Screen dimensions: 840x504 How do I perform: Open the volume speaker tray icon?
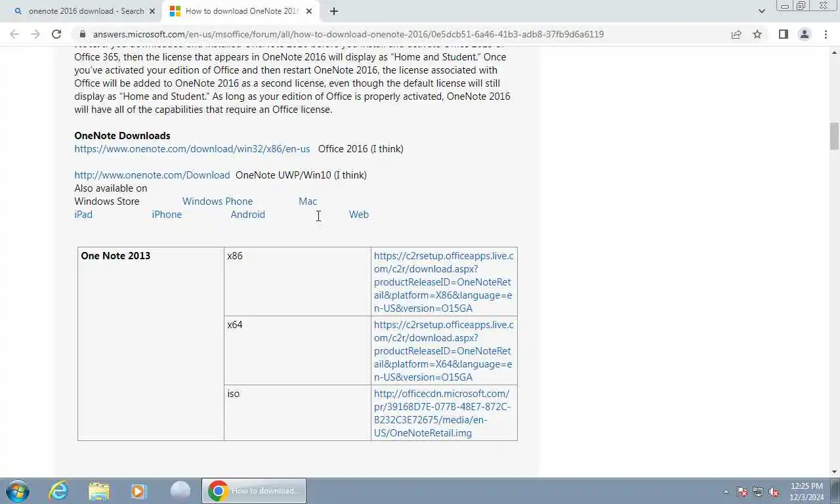(x=774, y=492)
